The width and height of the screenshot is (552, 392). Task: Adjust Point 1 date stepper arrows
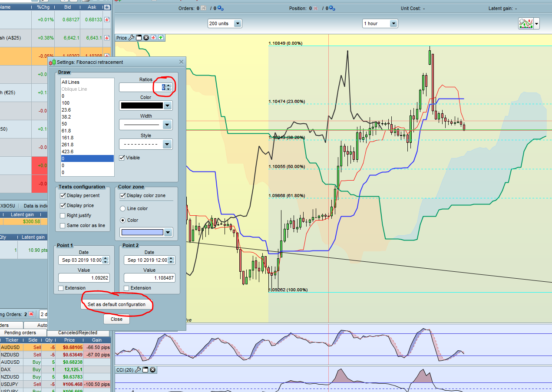106,260
